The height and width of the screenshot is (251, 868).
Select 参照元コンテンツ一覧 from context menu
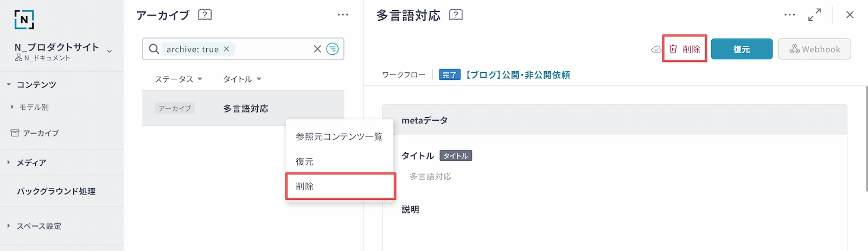click(339, 137)
